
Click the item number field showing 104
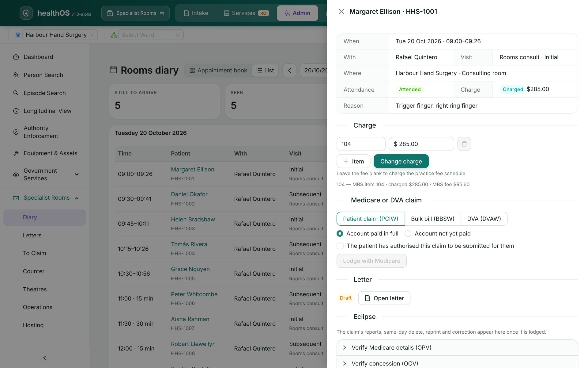click(x=361, y=144)
